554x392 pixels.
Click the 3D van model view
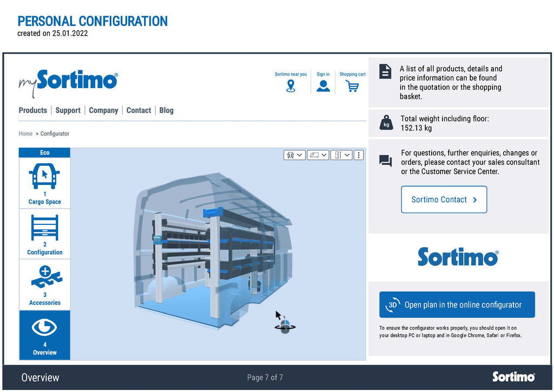coord(213,251)
